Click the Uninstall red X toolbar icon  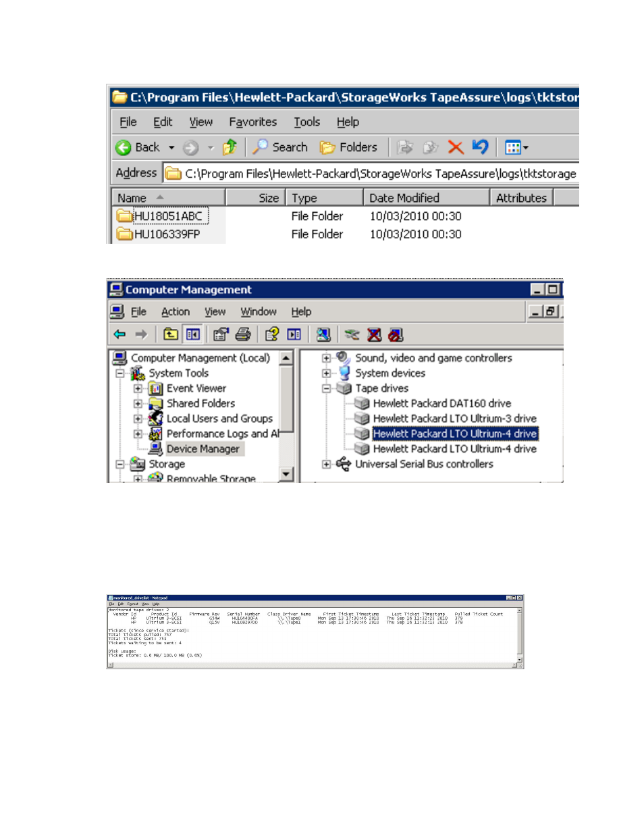(x=374, y=334)
